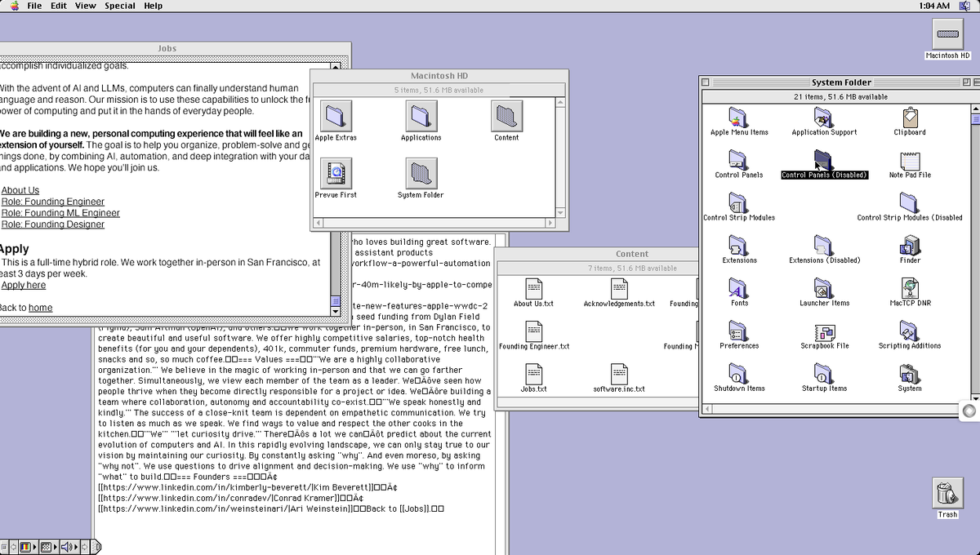Open the Launcher Items folder
This screenshot has width=980, height=555.
824,286
